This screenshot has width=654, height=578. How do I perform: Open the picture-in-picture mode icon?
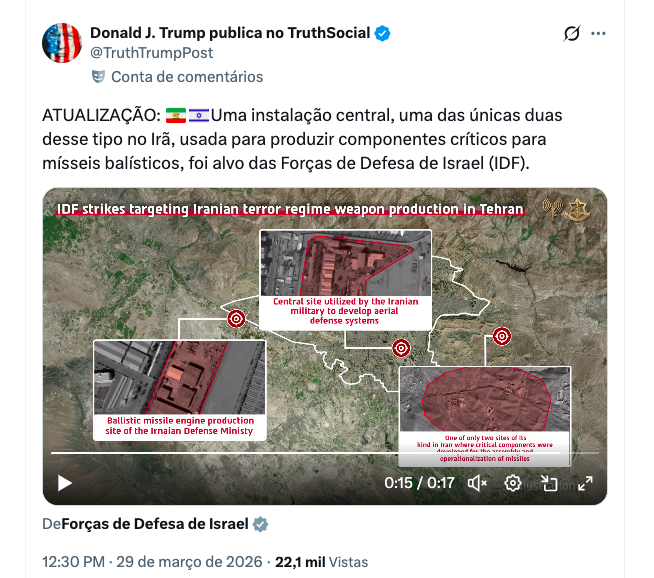click(x=549, y=483)
